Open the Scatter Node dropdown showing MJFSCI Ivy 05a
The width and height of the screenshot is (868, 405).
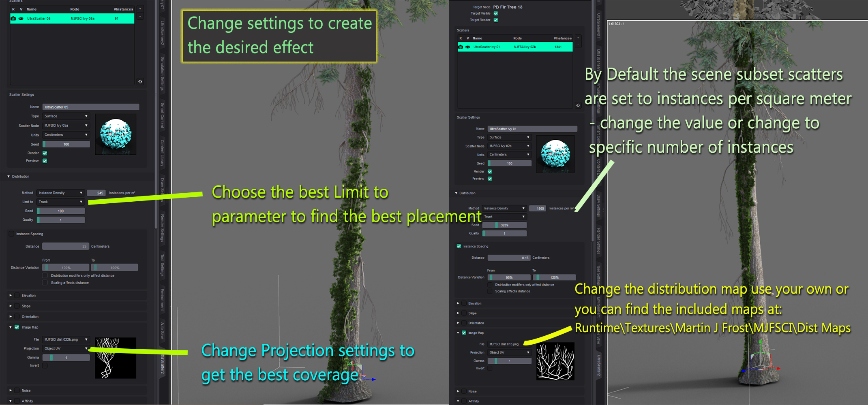point(66,126)
